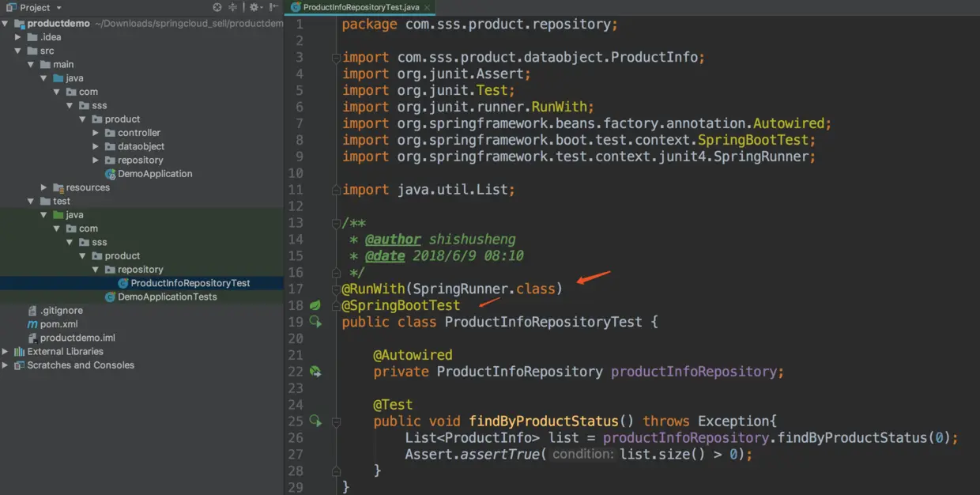Select the controller package row
The height and width of the screenshot is (495, 980).
[142, 133]
